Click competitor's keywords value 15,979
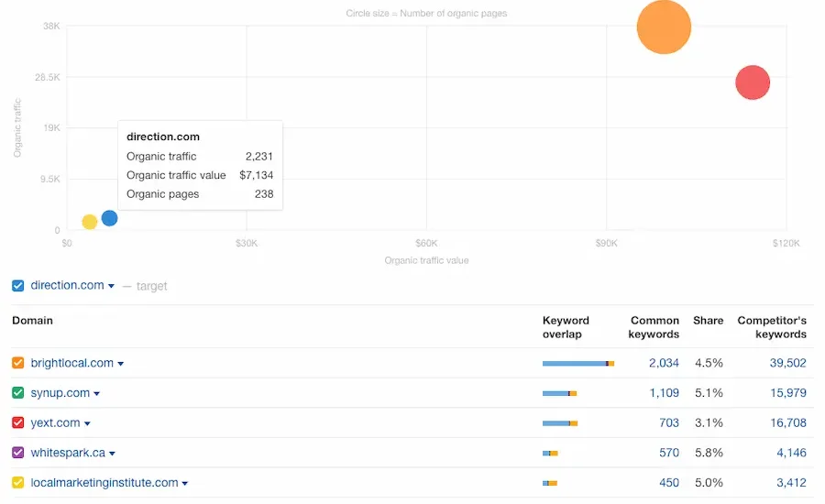This screenshot has height=504, width=825. 787,393
